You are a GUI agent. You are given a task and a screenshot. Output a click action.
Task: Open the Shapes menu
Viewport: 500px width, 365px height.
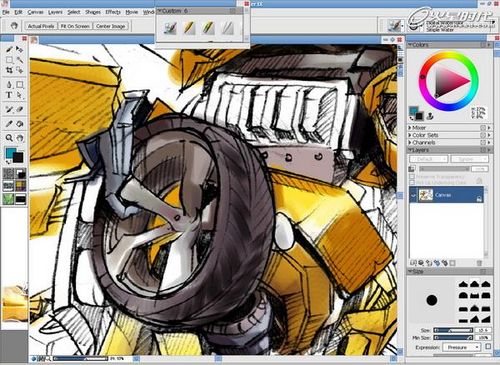[x=93, y=12]
